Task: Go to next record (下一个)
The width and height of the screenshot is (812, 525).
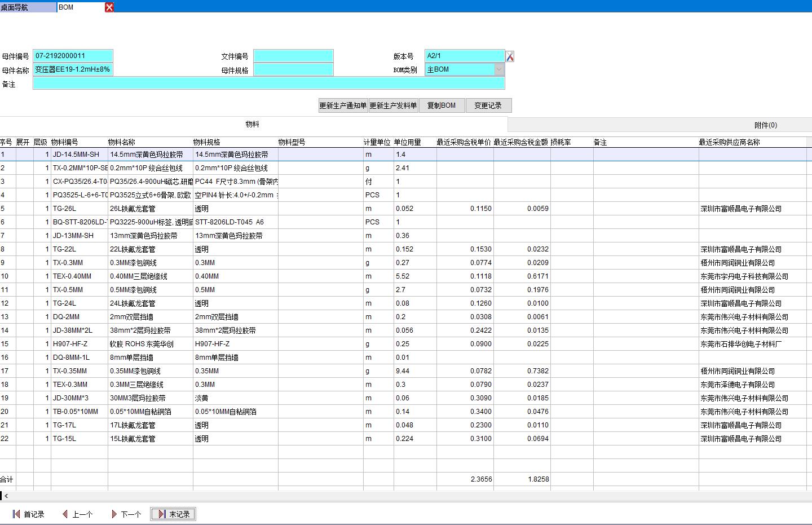Action: (x=126, y=514)
